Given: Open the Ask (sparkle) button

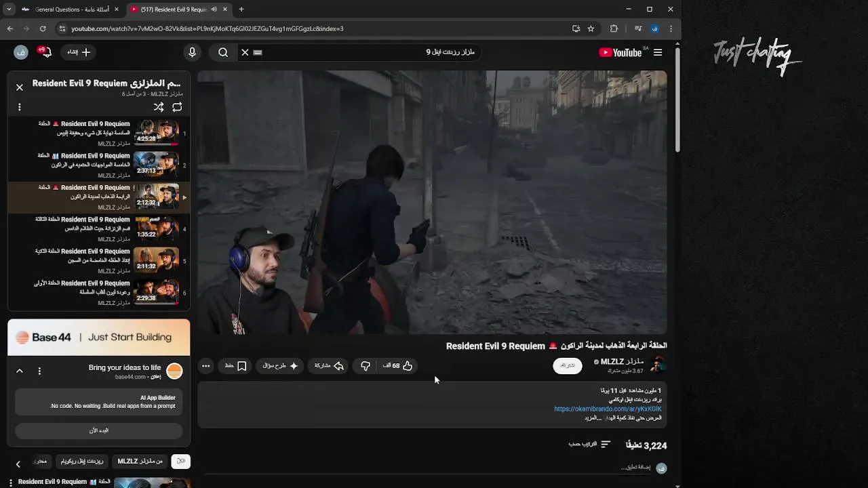Looking at the screenshot, I should (281, 366).
